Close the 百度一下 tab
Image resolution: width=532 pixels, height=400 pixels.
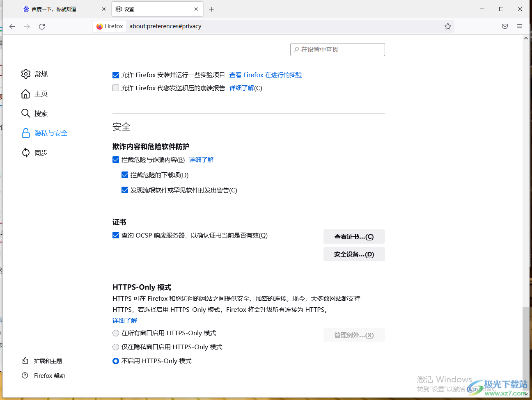click(x=104, y=9)
